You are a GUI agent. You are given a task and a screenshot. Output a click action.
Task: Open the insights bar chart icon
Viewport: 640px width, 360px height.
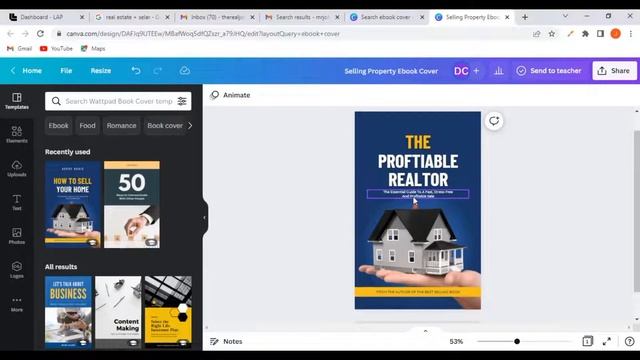pos(499,71)
